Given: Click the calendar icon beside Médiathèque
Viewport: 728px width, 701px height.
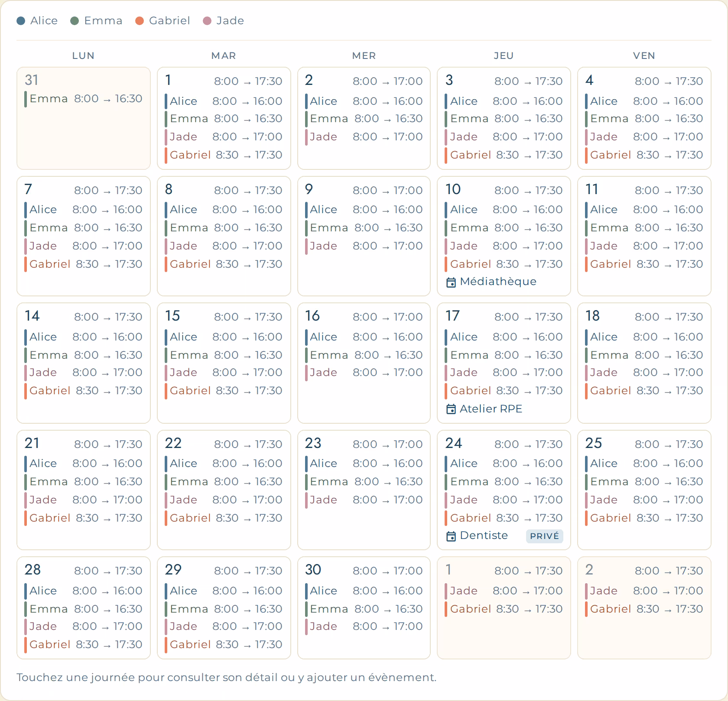Looking at the screenshot, I should [451, 282].
